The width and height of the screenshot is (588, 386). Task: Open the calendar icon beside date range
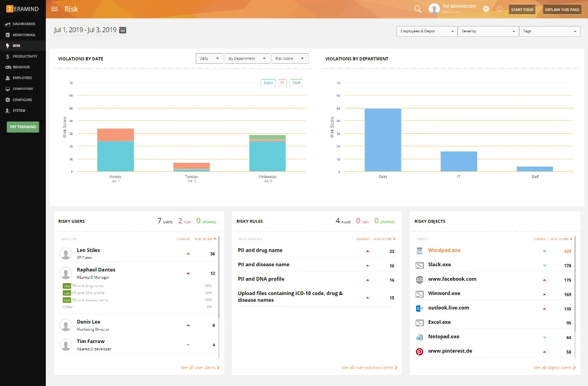tap(123, 30)
